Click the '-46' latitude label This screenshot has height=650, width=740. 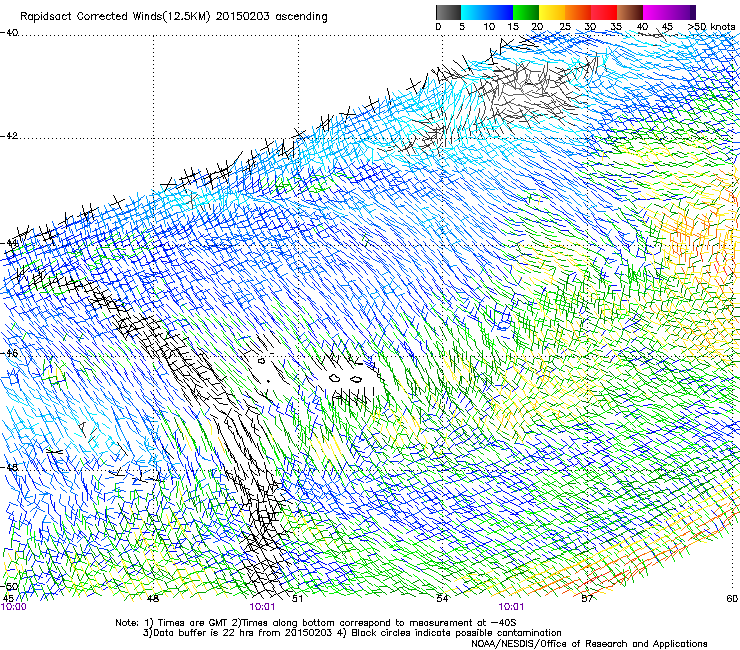point(9,353)
